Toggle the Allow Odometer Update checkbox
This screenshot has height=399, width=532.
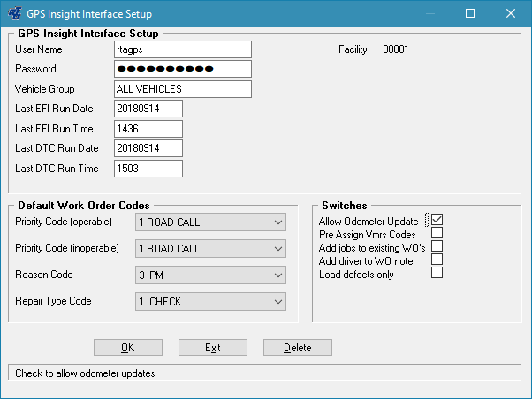click(x=437, y=220)
